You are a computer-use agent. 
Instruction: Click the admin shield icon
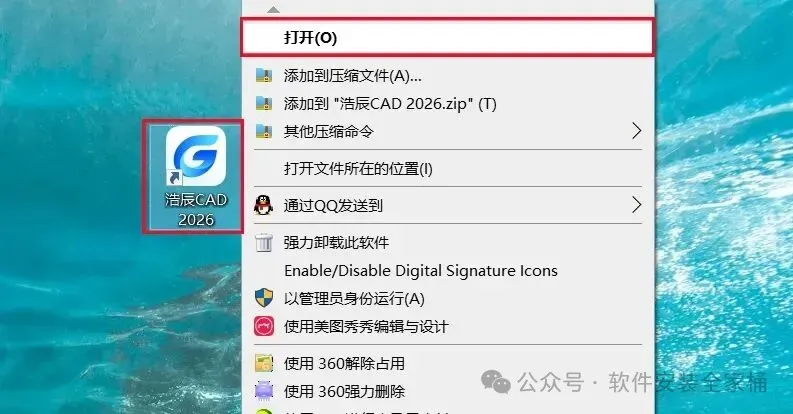point(263,298)
